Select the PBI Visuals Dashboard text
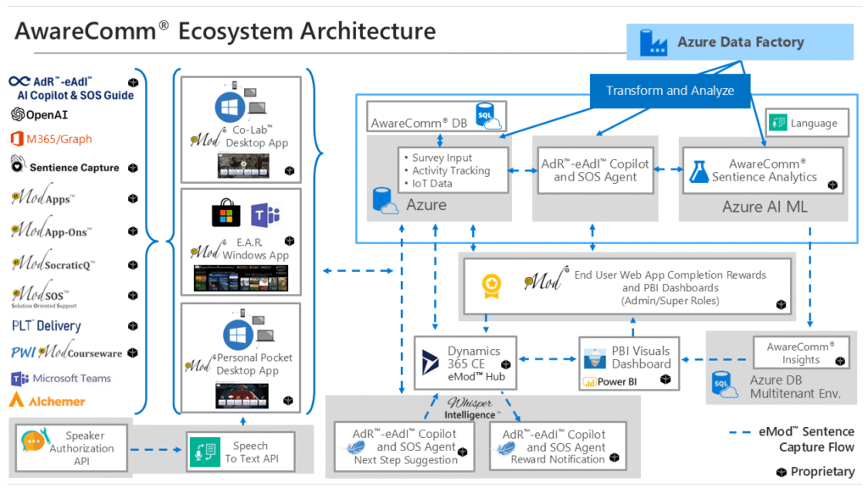This screenshot has width=868, height=488. [641, 358]
